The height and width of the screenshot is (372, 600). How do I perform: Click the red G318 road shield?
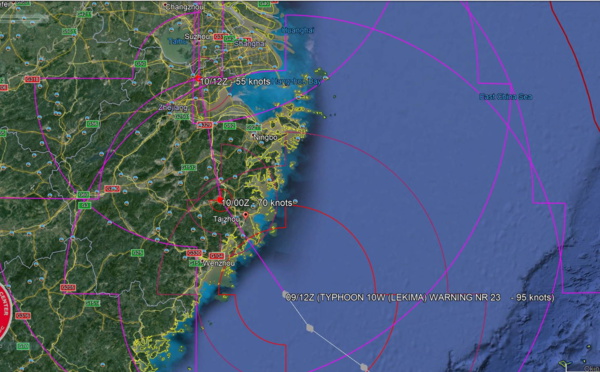tap(32, 80)
